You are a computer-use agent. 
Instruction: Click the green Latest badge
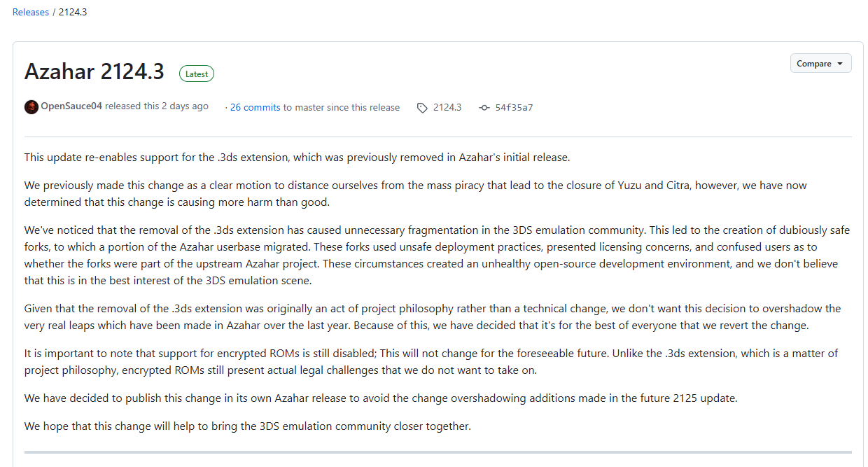[x=197, y=74]
